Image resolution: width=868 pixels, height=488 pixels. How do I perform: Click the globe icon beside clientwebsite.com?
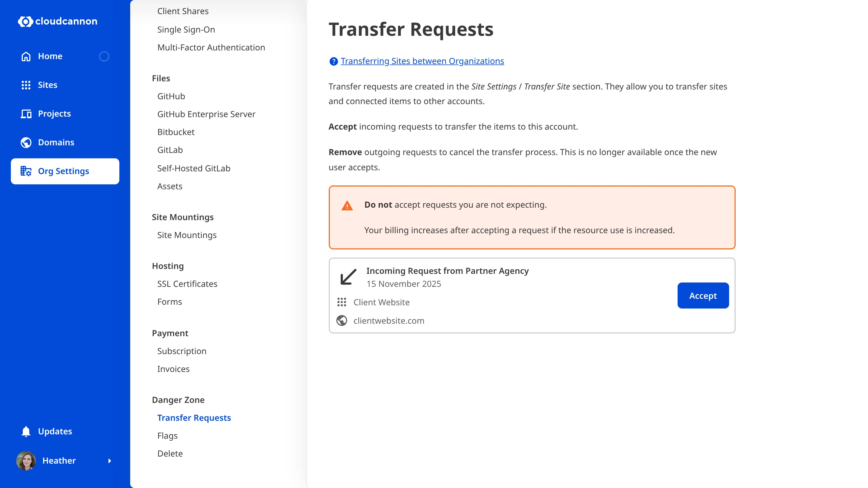point(342,320)
